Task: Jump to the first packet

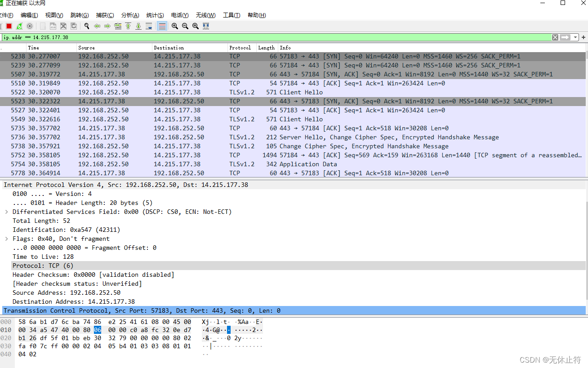Action: click(128, 26)
